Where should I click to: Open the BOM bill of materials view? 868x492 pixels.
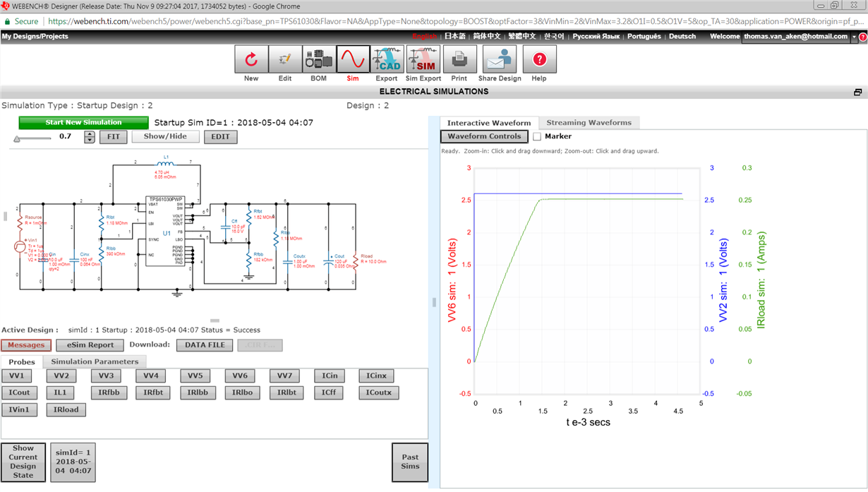(319, 59)
